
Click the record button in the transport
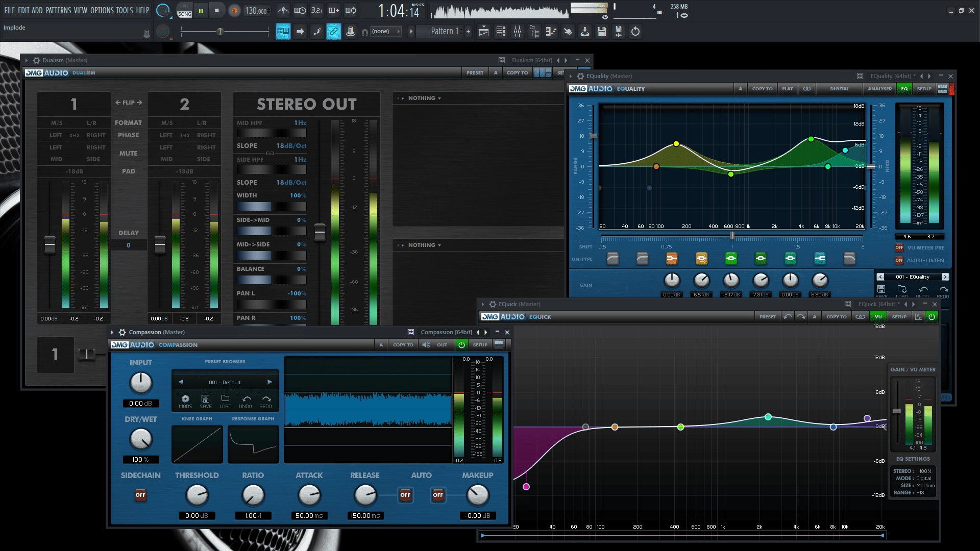(235, 10)
